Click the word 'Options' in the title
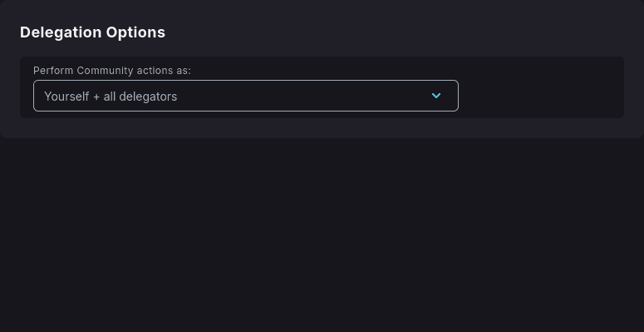644x332 pixels. pyautogui.click(x=135, y=32)
